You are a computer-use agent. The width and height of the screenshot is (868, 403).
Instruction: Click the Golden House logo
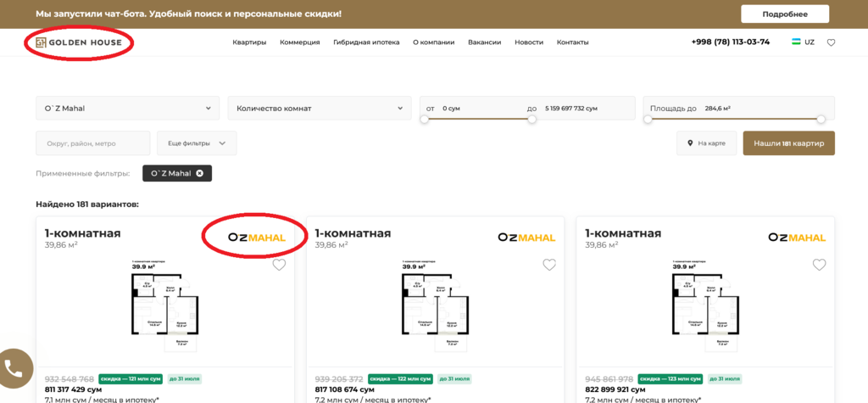[78, 42]
